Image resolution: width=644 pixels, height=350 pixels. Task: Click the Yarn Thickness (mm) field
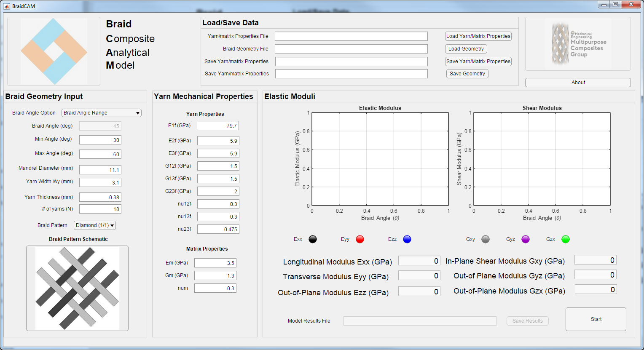pos(100,197)
